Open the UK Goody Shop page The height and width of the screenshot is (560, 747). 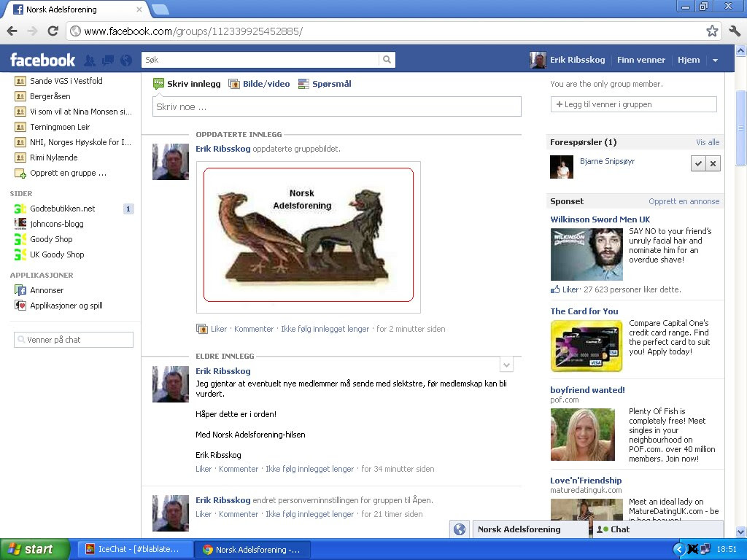(57, 254)
